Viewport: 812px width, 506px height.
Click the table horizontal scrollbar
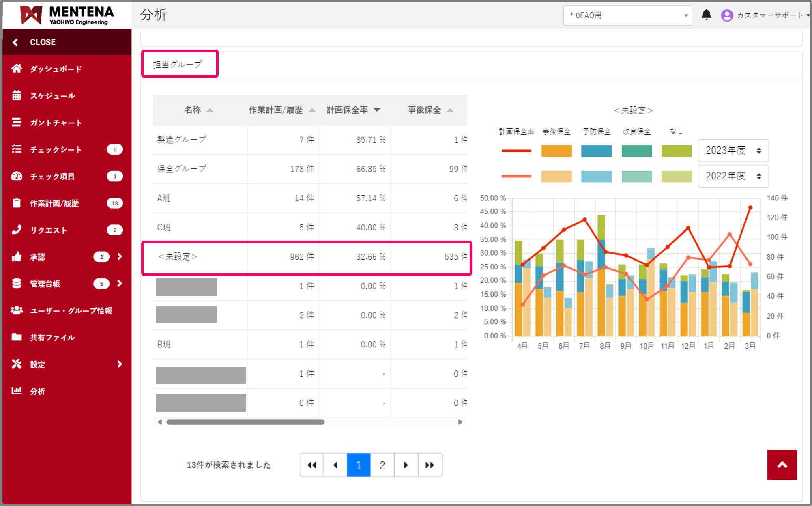click(x=245, y=422)
